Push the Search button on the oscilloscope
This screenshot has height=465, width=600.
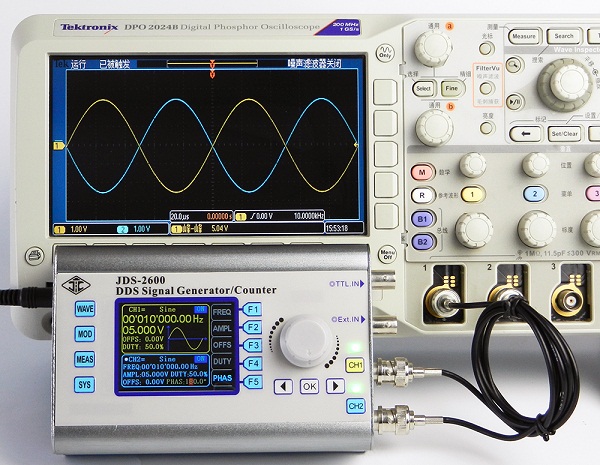(x=564, y=36)
